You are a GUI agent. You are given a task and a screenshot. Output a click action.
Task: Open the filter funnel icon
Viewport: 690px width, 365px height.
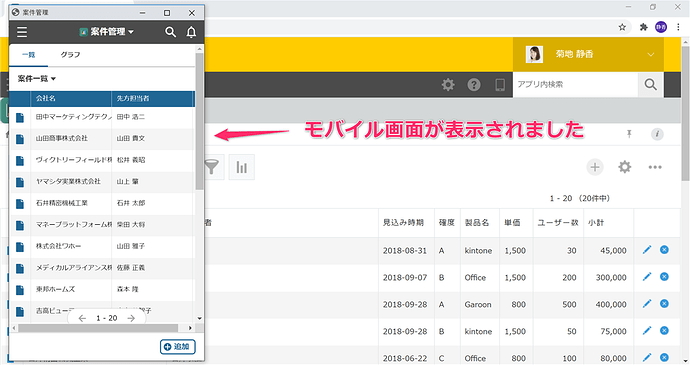tap(212, 167)
